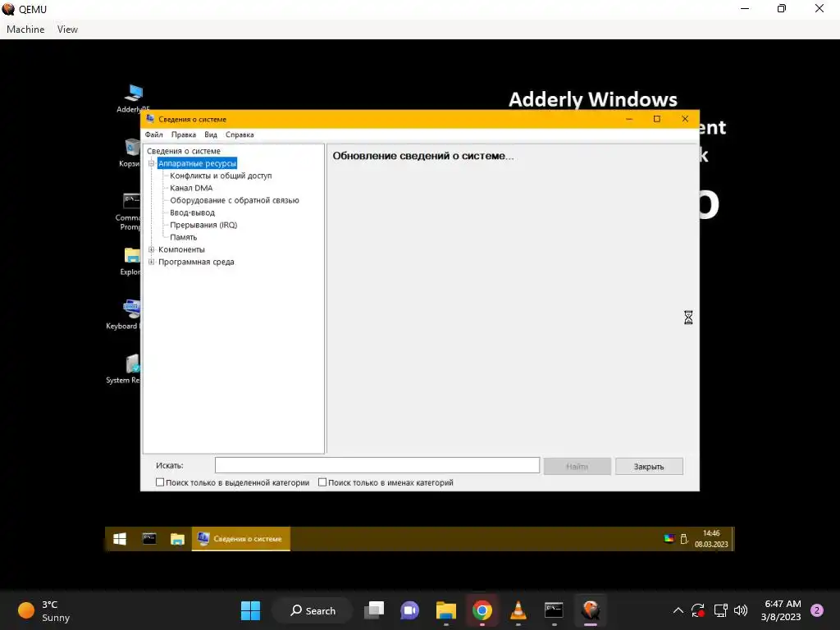Click Сведения о системе taskbar button
The height and width of the screenshot is (630, 840).
(x=241, y=539)
